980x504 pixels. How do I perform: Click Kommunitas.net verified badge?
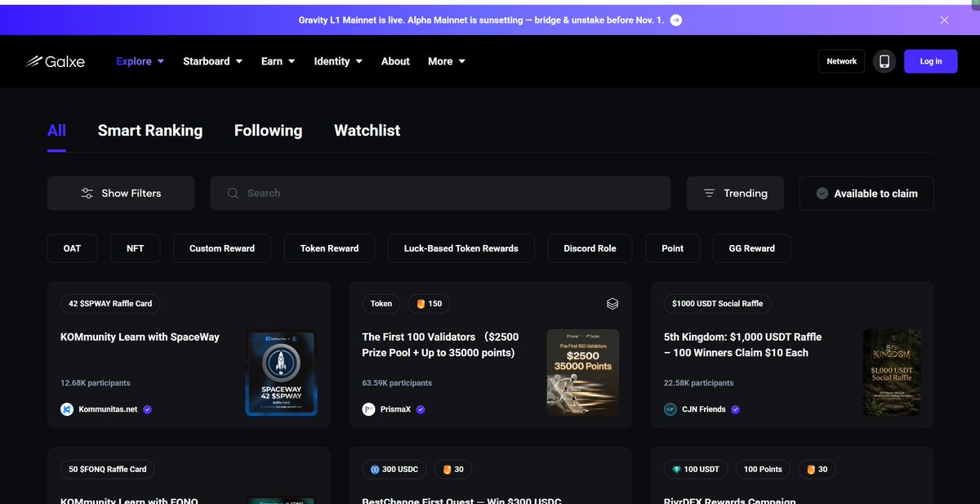[147, 409]
